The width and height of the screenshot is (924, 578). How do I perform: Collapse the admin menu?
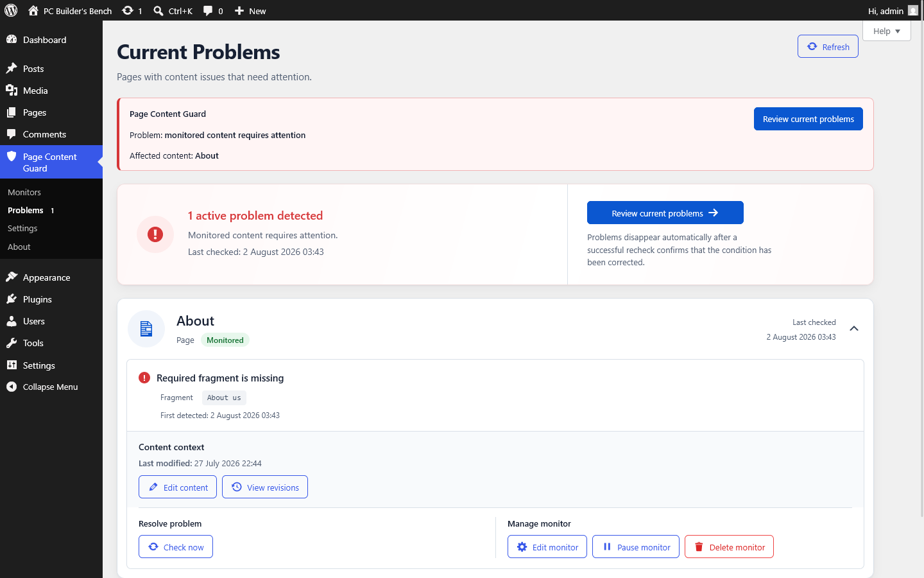pyautogui.click(x=51, y=387)
